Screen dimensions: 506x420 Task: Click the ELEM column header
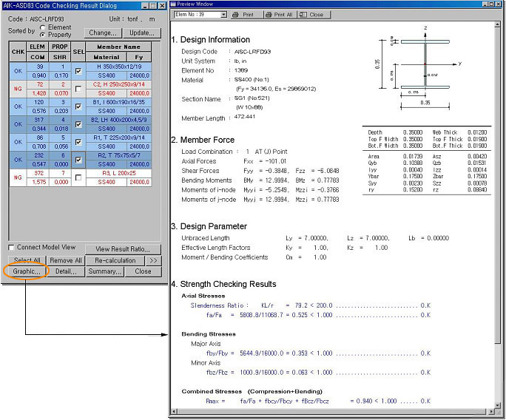click(38, 47)
